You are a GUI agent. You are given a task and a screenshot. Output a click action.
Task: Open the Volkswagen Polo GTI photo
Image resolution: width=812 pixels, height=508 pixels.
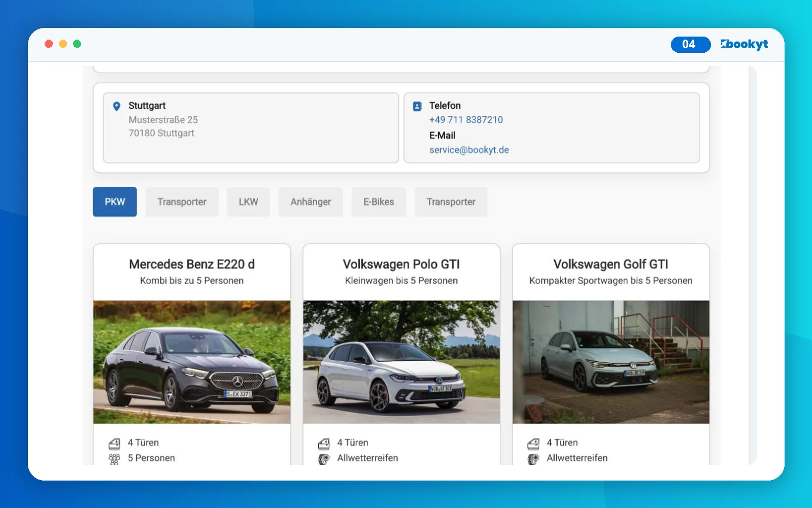tap(401, 362)
